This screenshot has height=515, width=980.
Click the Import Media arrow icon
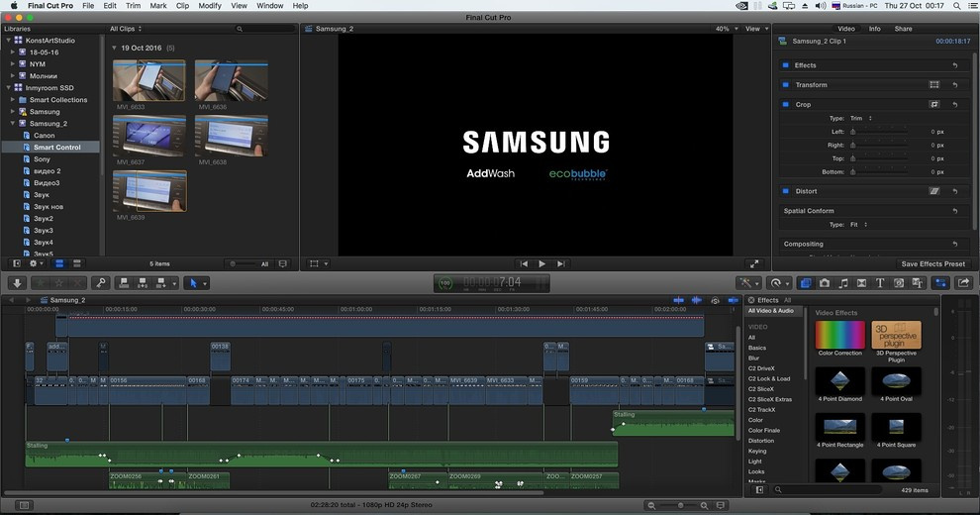pos(17,283)
